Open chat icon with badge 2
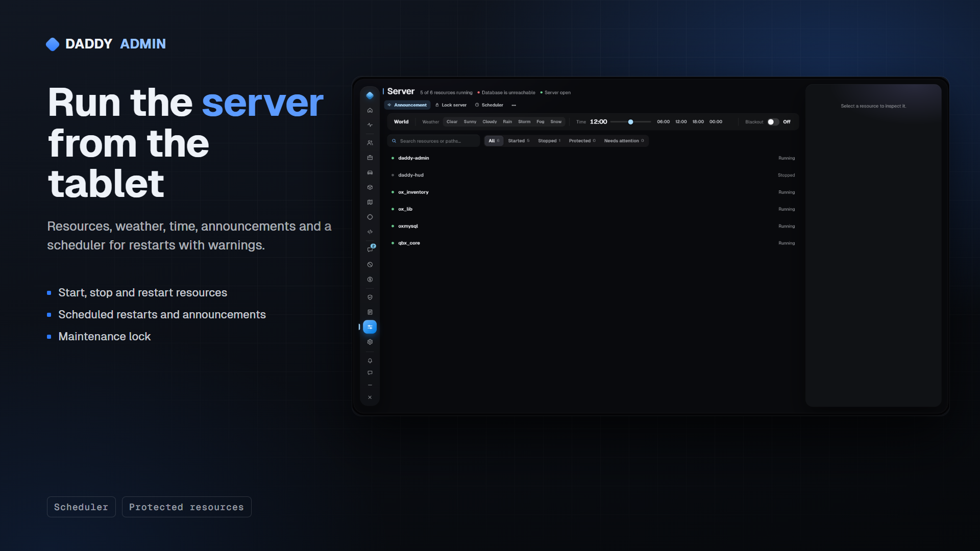This screenshot has width=980, height=551. [371, 248]
